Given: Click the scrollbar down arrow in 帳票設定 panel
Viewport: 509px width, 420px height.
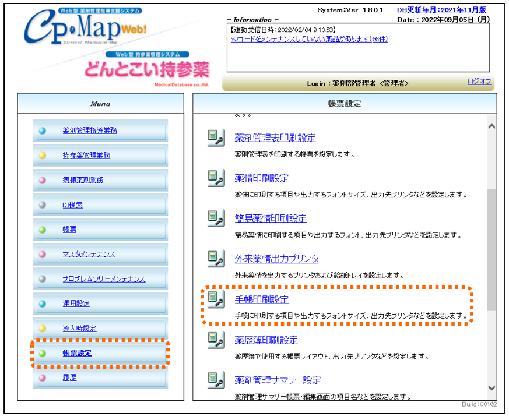Looking at the screenshot, I should coord(491,388).
